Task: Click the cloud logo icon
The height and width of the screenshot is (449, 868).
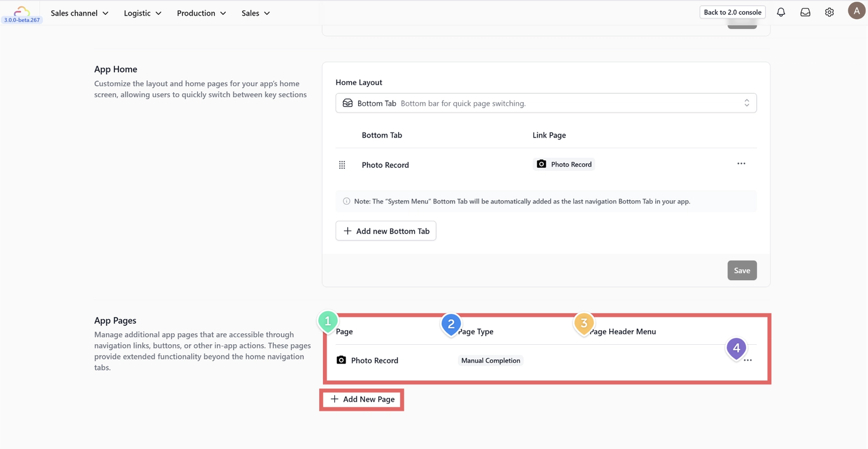Action: click(22, 11)
